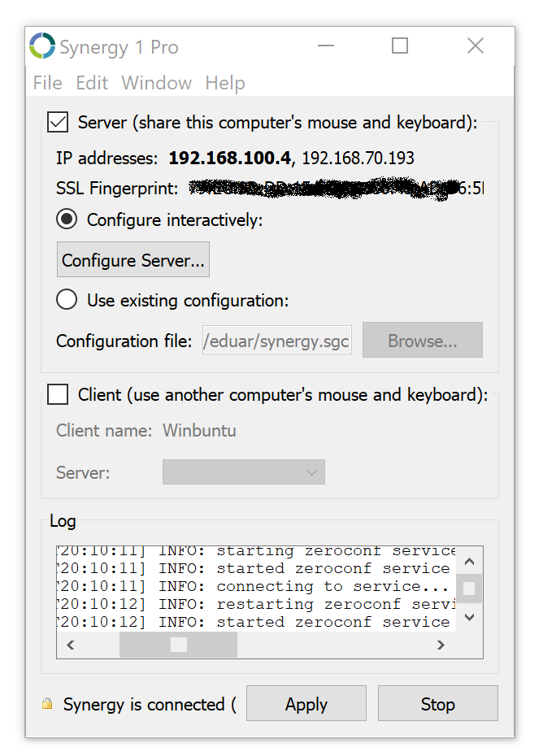This screenshot has height=756, width=543.
Task: Open the Edit menu
Action: pos(92,83)
